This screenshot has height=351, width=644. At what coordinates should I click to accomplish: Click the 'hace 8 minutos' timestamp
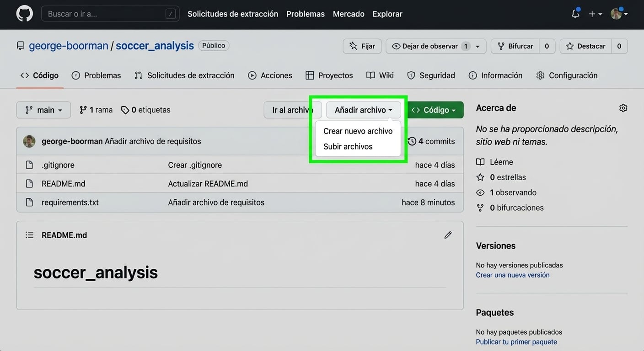428,202
